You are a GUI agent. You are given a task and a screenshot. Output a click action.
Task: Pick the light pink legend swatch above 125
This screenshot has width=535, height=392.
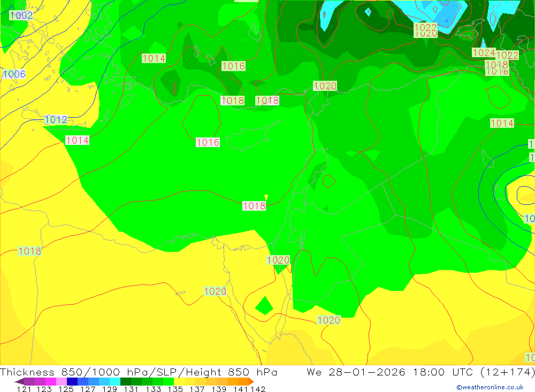click(62, 381)
